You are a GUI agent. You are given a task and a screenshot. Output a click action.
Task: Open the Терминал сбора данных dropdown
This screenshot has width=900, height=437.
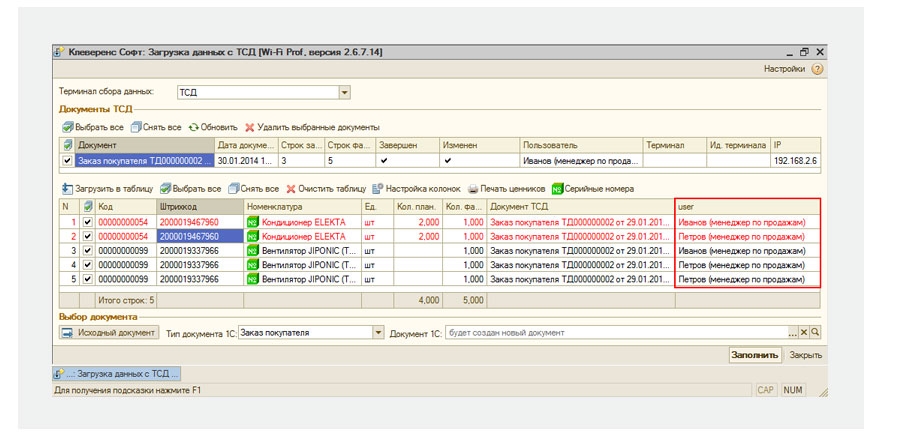point(344,92)
